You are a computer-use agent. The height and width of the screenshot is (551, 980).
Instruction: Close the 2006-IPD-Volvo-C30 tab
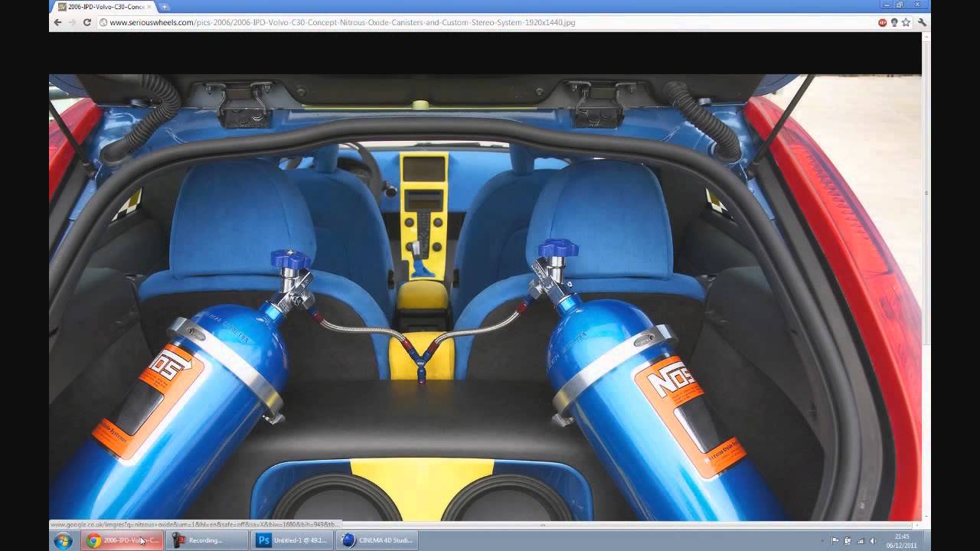[x=149, y=6]
